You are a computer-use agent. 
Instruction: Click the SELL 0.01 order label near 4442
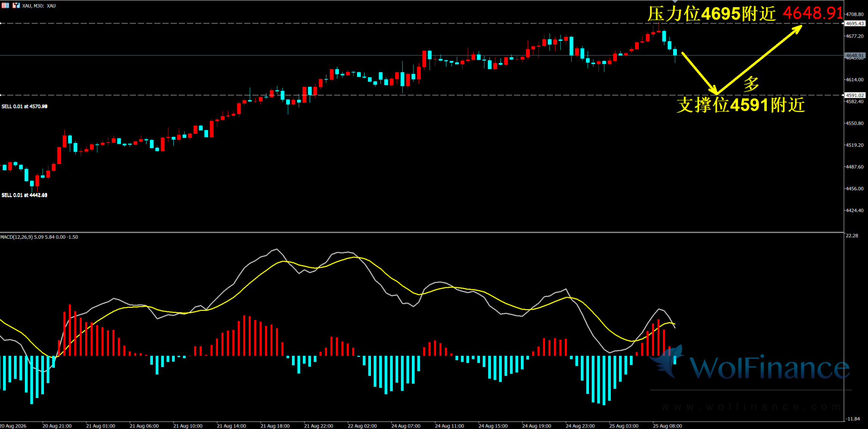[25, 195]
